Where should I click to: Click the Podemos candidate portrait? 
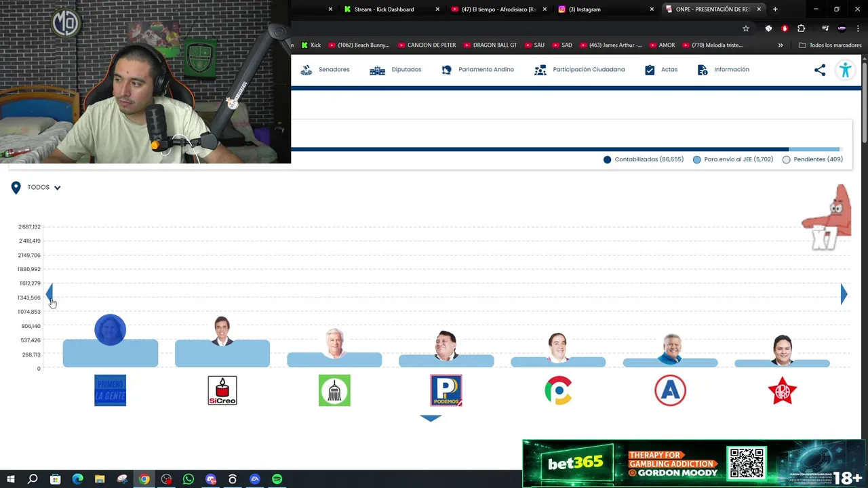pos(446,346)
